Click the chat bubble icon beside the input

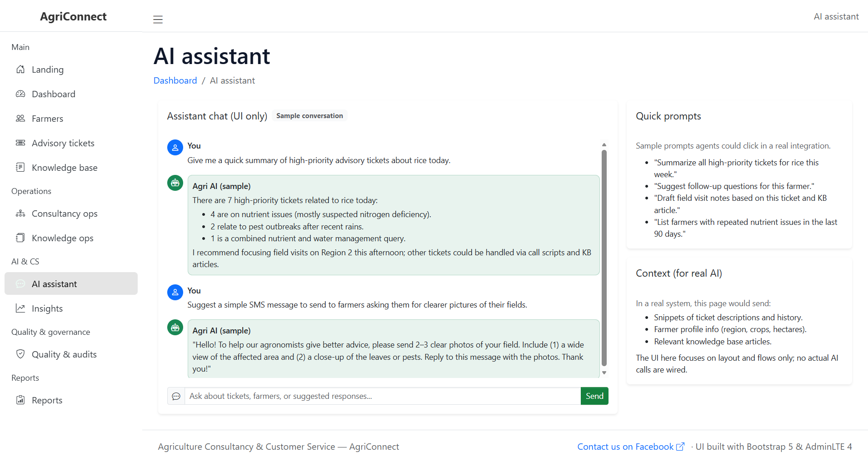point(176,396)
